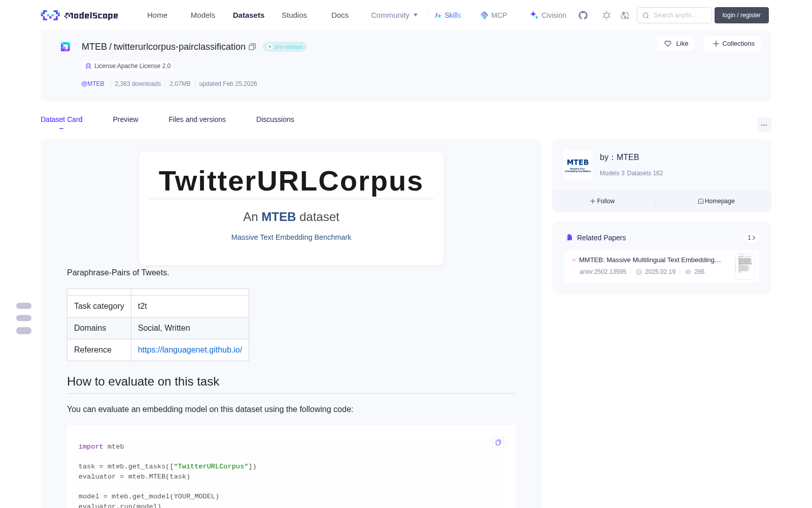Open the MMTEB Massive Multilingual paper title
The height and width of the screenshot is (508, 812).
pos(650,260)
